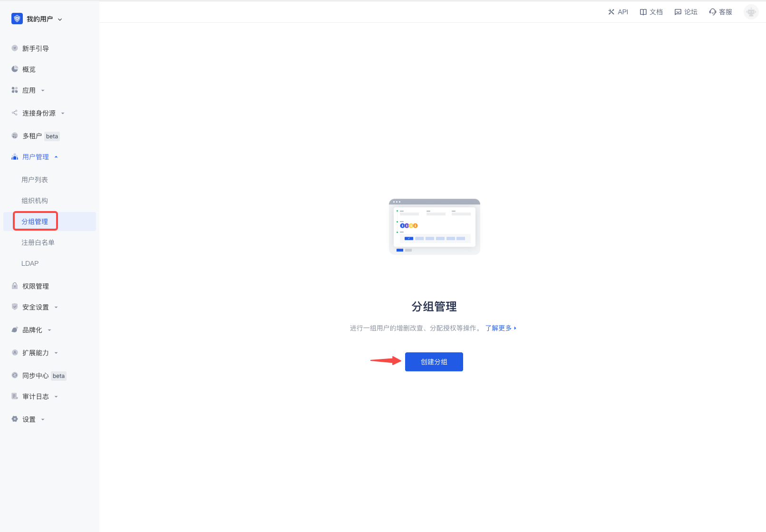Image resolution: width=766 pixels, height=532 pixels.
Task: Expand the 连接身份源 submenu
Action: coord(63,113)
